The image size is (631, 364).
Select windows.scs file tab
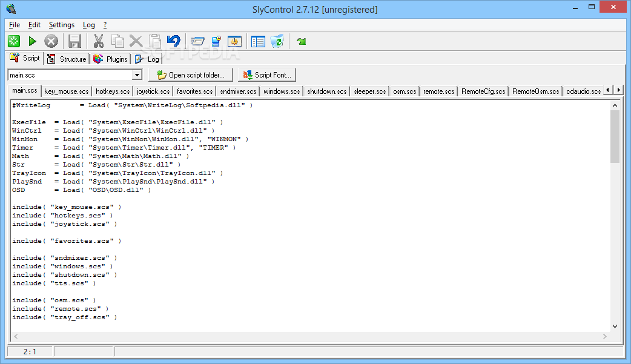pos(282,91)
